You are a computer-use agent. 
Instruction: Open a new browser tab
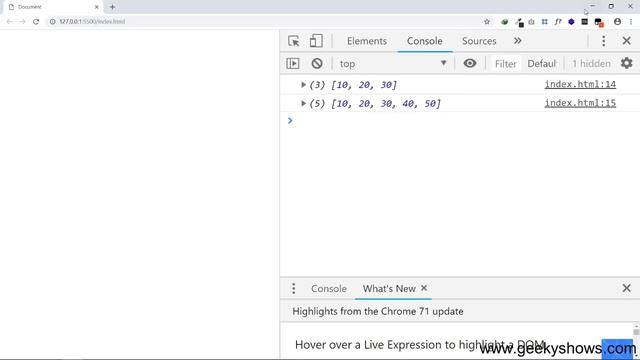(112, 7)
